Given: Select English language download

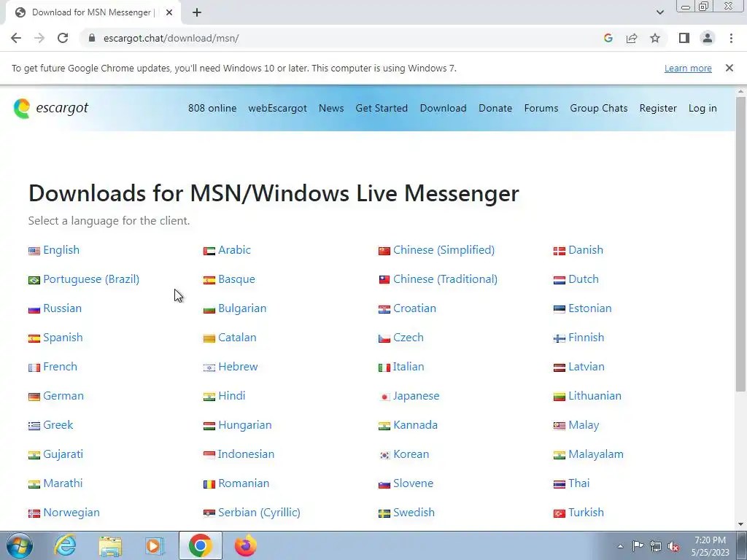Looking at the screenshot, I should pyautogui.click(x=61, y=250).
